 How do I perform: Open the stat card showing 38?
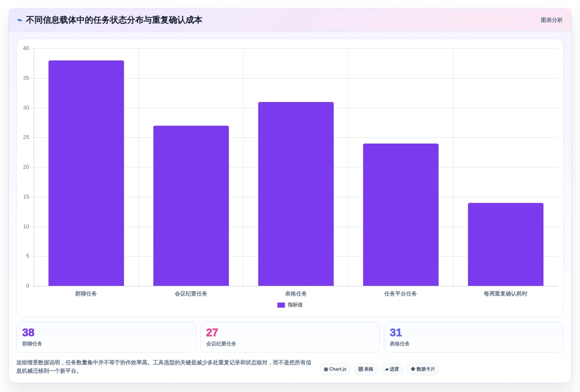(x=106, y=337)
